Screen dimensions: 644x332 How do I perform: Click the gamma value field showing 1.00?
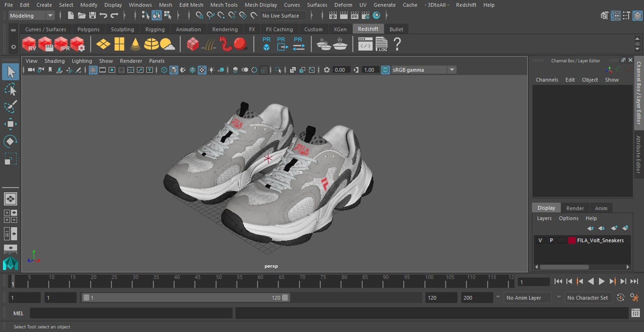[370, 70]
